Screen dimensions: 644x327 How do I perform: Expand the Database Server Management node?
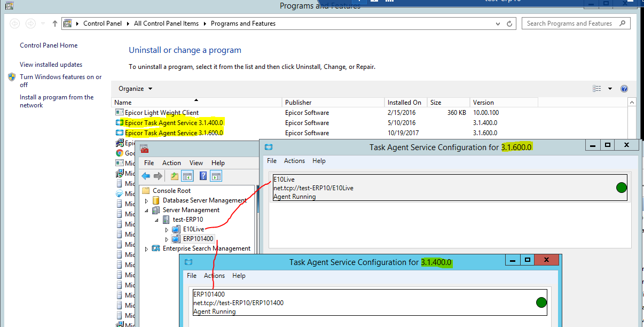tap(147, 201)
